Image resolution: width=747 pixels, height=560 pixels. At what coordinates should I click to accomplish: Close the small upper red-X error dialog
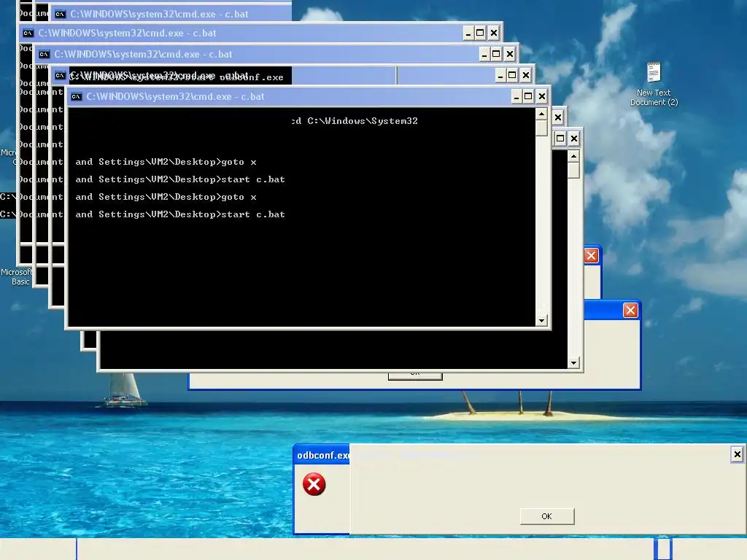coord(591,256)
